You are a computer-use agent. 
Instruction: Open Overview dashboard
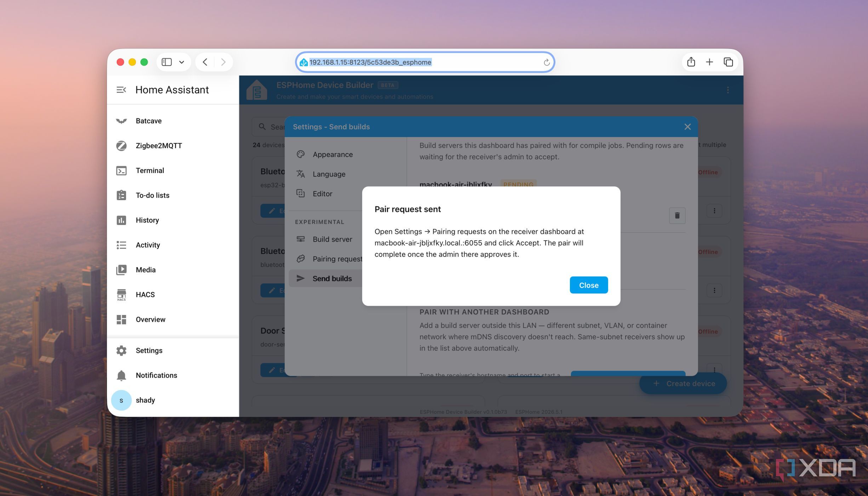[173, 319]
